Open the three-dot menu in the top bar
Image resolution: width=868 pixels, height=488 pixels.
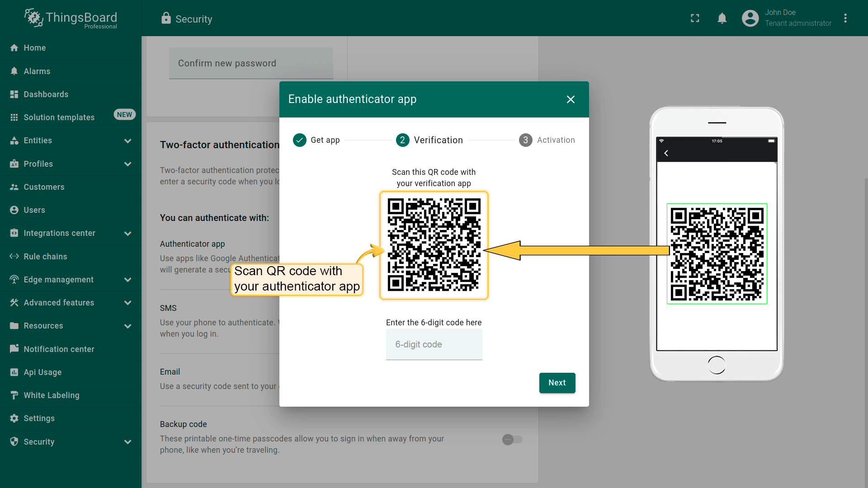[845, 18]
